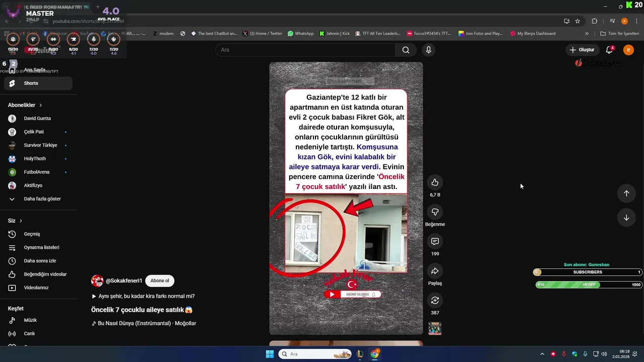Open Windows Security shield tray icon
The width and height of the screenshot is (644, 362).
coord(574,354)
